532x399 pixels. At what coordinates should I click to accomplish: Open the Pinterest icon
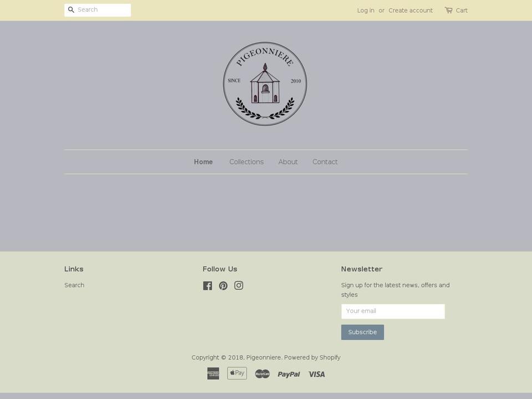click(x=223, y=286)
